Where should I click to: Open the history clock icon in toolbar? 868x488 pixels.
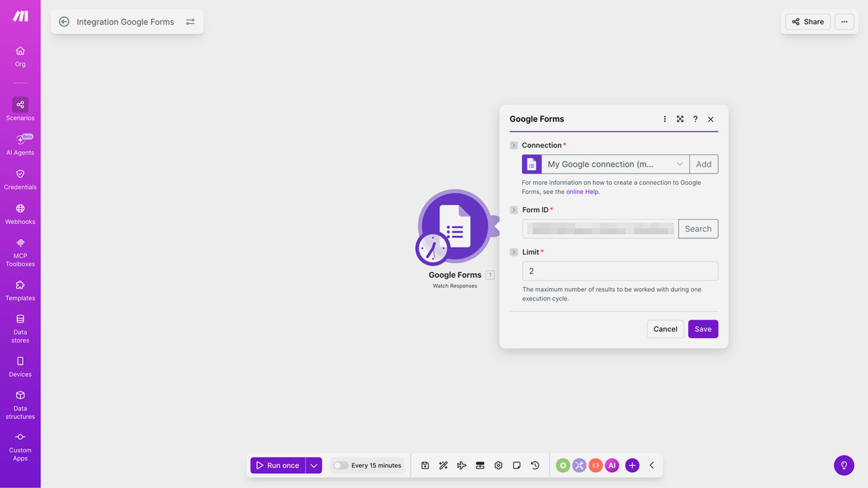535,465
